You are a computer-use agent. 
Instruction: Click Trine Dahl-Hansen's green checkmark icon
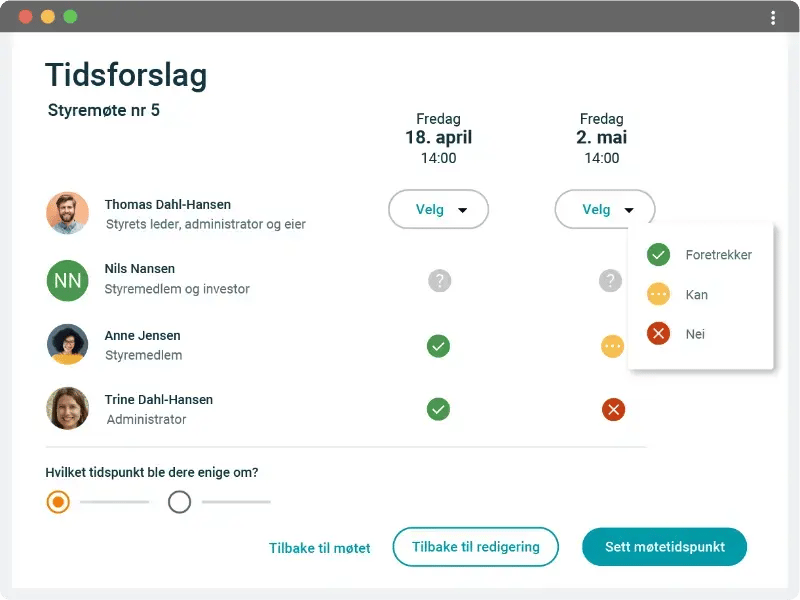click(438, 409)
